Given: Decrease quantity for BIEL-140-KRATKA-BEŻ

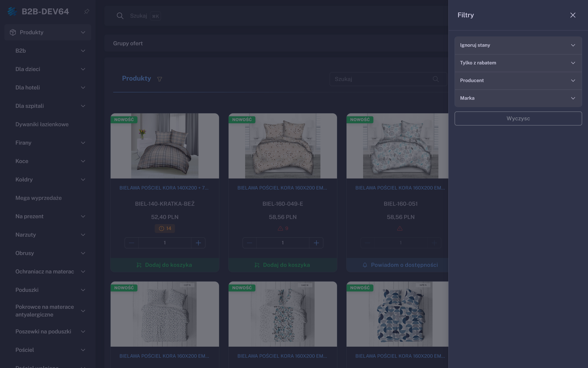Looking at the screenshot, I should tap(131, 243).
